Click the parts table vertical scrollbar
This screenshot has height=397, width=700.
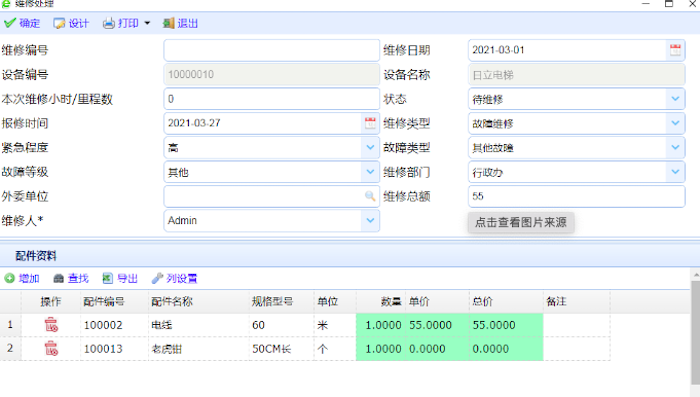696,333
